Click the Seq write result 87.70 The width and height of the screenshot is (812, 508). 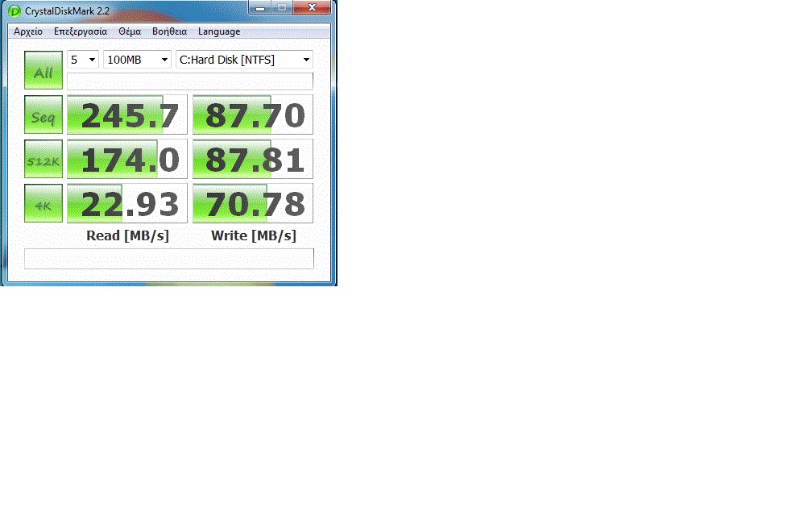tap(253, 115)
